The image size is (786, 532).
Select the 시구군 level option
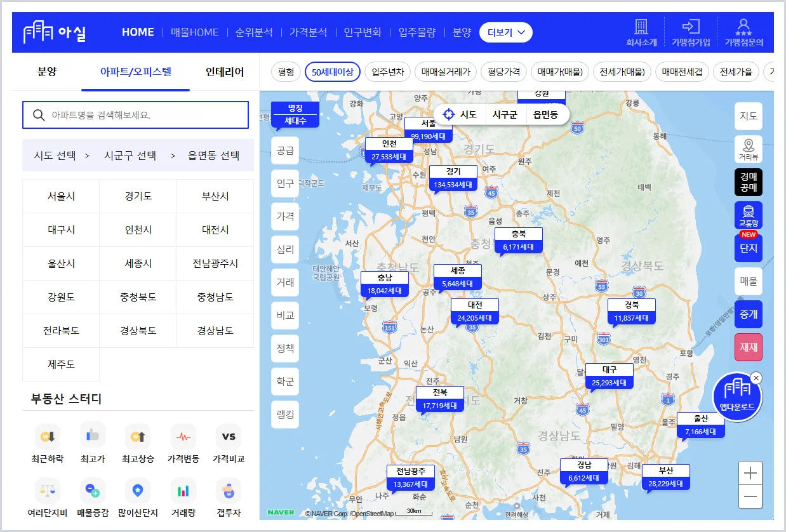pyautogui.click(x=505, y=114)
